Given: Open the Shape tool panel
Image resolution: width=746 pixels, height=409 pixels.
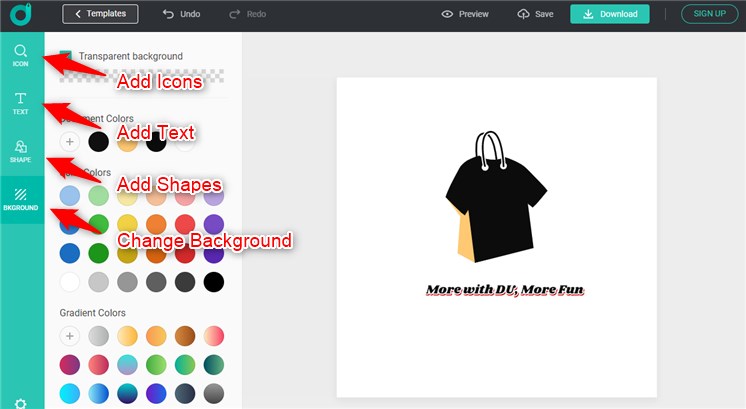Looking at the screenshot, I should click(x=20, y=151).
